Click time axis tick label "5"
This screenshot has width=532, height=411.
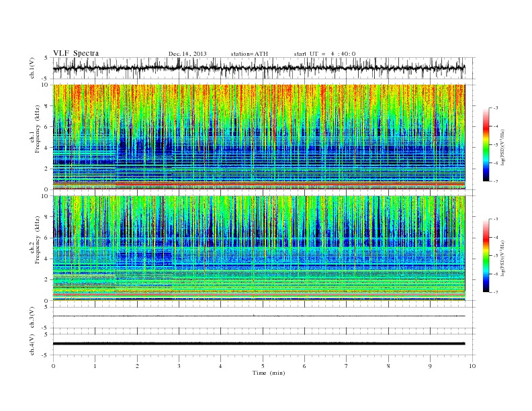(x=263, y=366)
